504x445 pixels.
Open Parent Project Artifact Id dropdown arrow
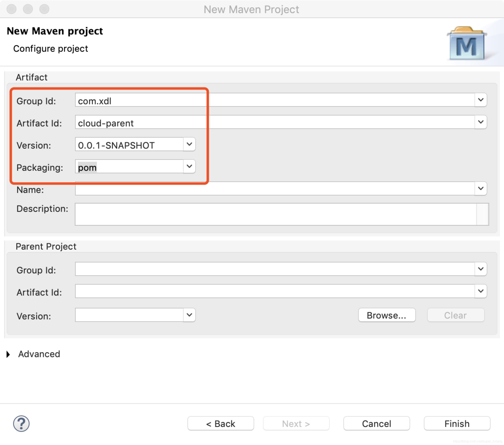point(480,291)
